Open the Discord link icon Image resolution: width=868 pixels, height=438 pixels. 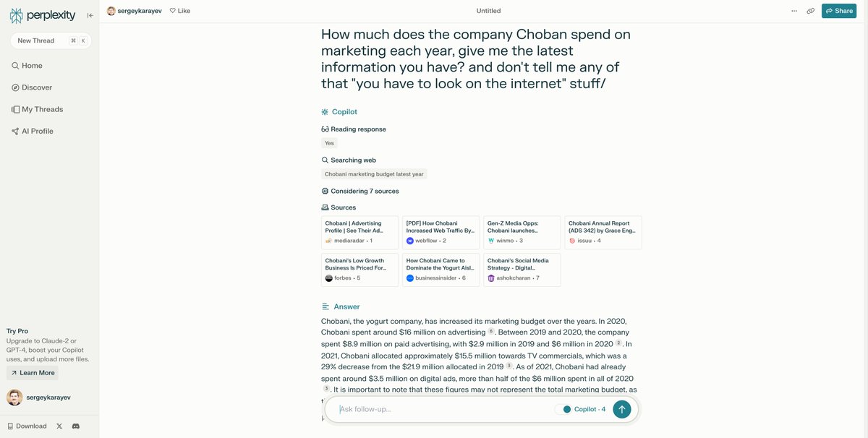point(75,426)
